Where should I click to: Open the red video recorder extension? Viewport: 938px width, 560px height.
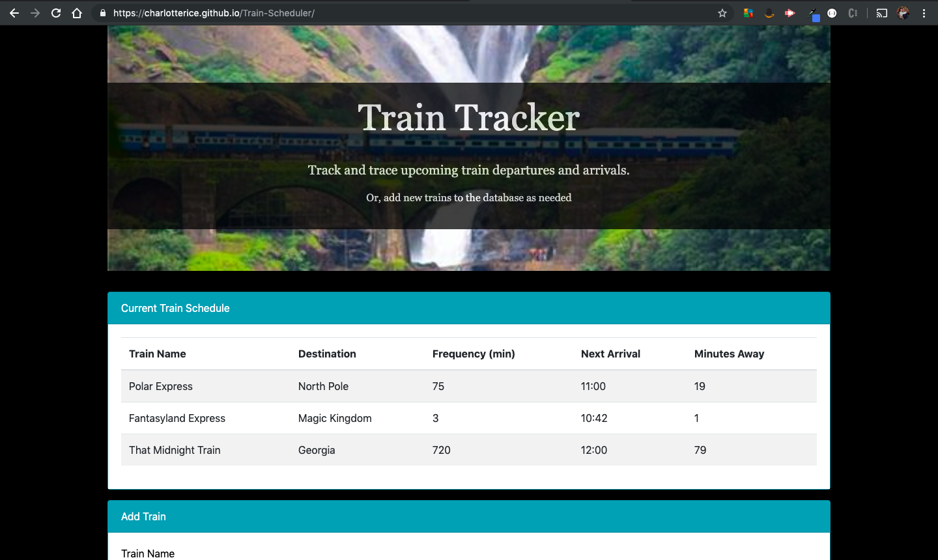tap(790, 13)
